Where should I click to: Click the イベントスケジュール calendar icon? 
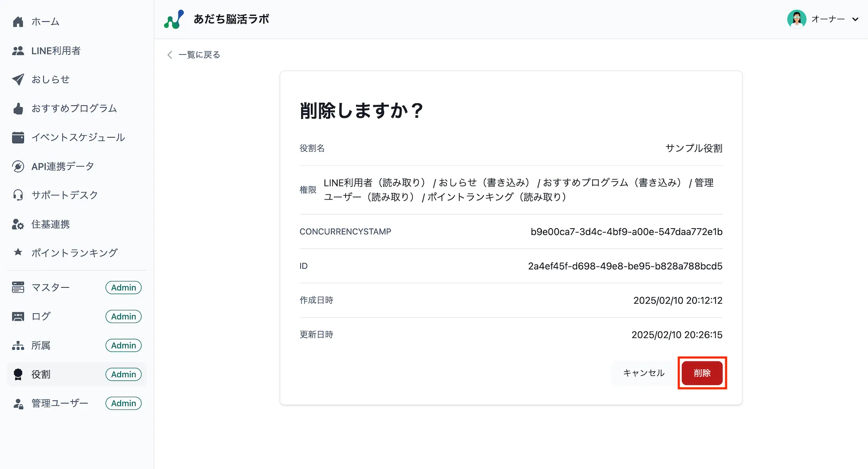click(18, 138)
